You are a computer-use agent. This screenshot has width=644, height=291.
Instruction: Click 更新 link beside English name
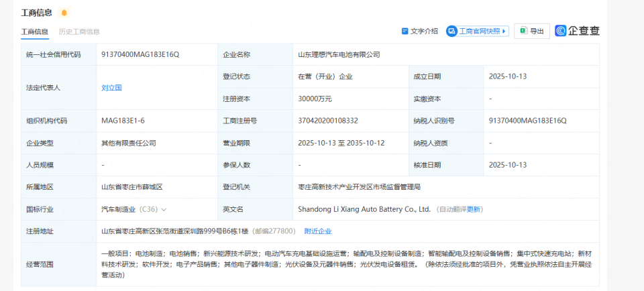pyautogui.click(x=473, y=209)
